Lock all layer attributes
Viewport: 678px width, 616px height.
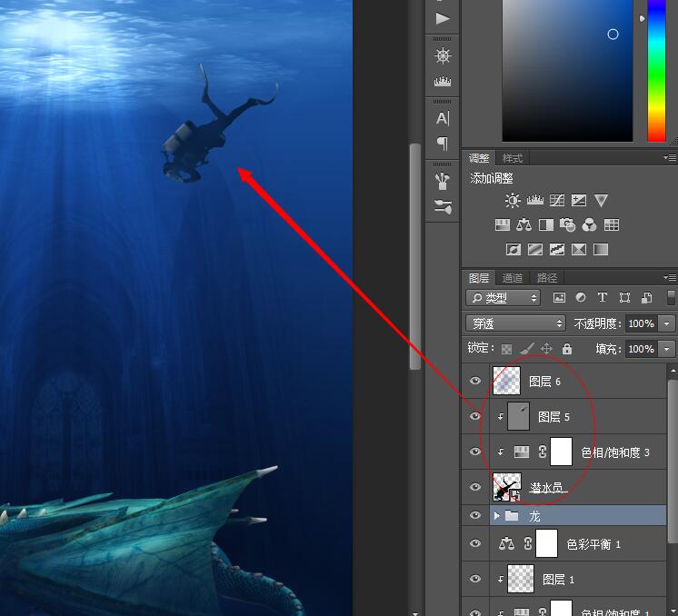[567, 348]
